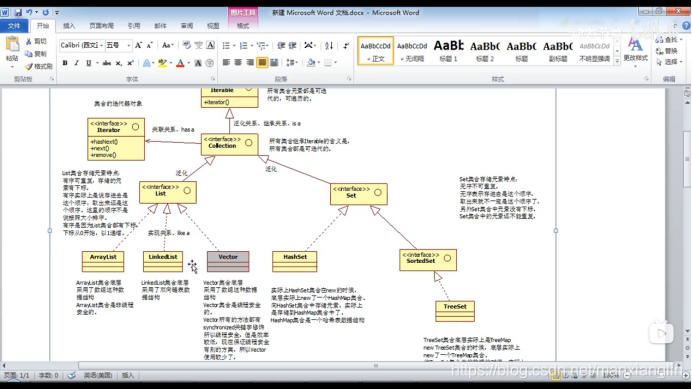This screenshot has height=389, width=692.
Task: Click the Bullets list icon
Action: click(226, 45)
